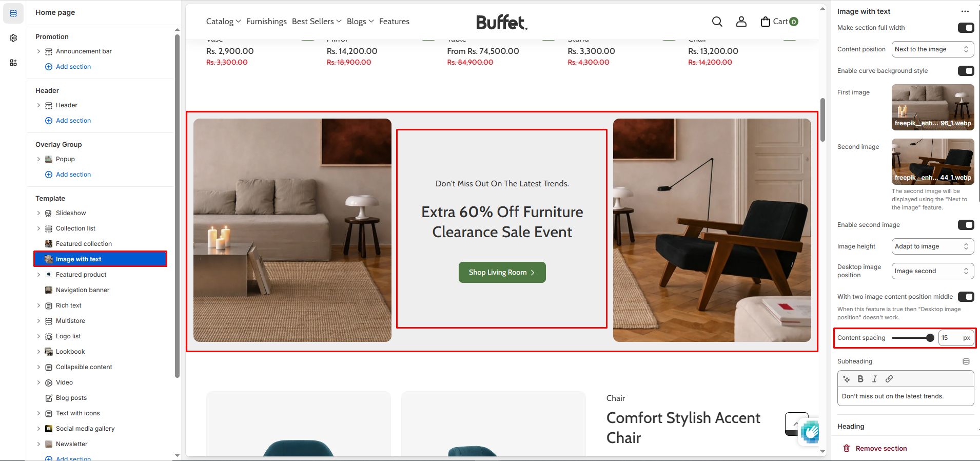Open the app embeds icon in sidebar

[13, 63]
